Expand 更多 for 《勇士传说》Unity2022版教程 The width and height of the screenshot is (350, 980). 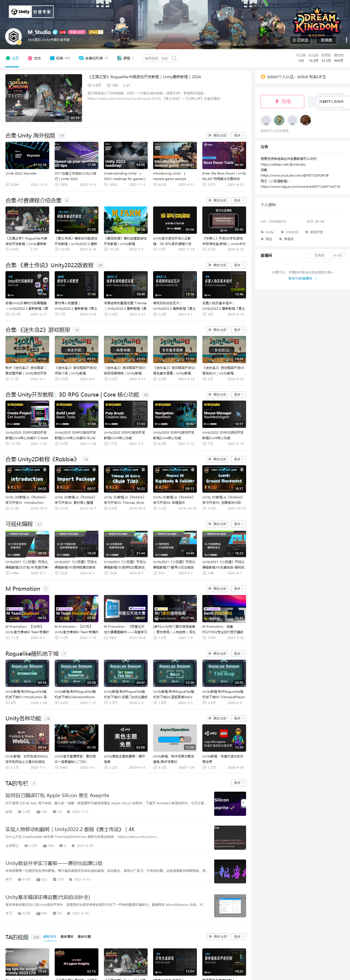(238, 265)
